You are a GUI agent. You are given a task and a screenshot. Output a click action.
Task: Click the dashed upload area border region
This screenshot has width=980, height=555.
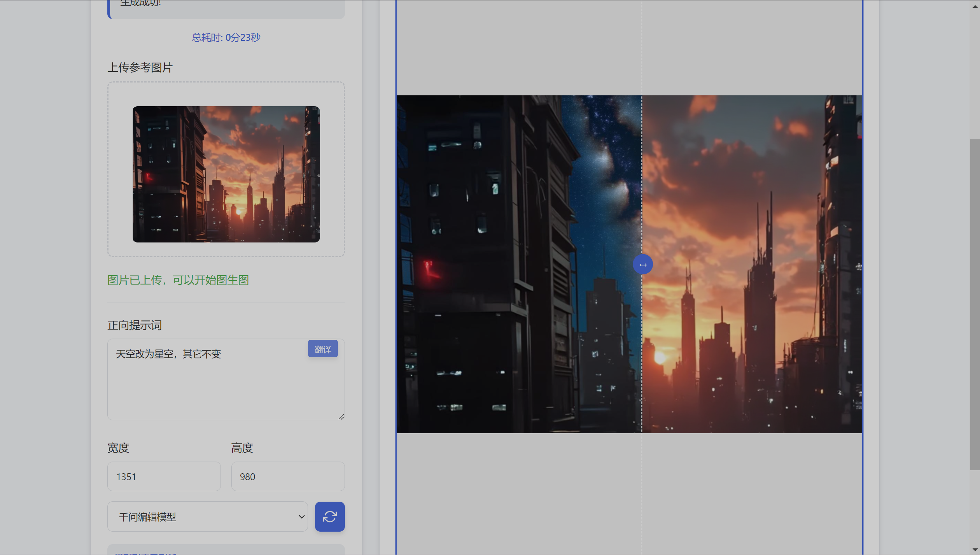pos(226,93)
